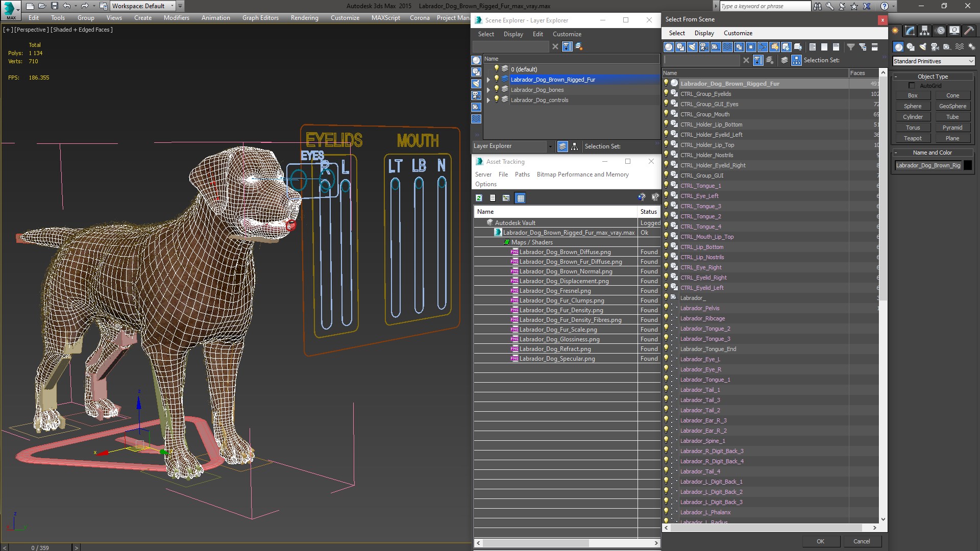Screen dimensions: 980x551
Task: Toggle Display Geometry filter in Select From Scene
Action: click(669, 47)
